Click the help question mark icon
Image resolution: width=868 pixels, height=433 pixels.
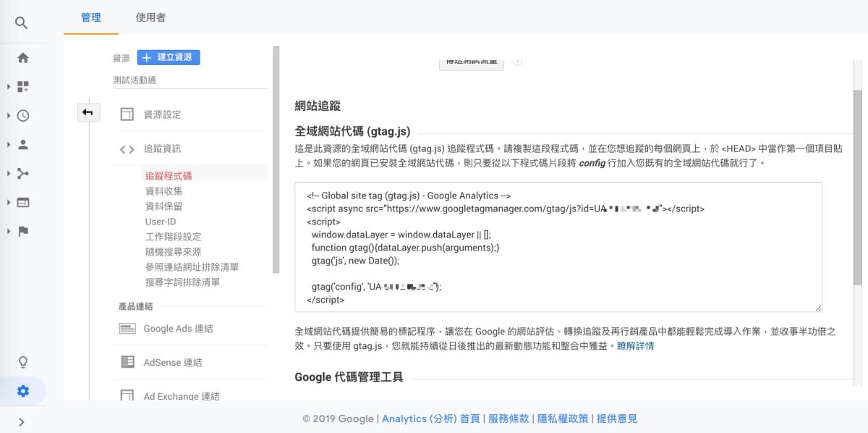pos(517,62)
